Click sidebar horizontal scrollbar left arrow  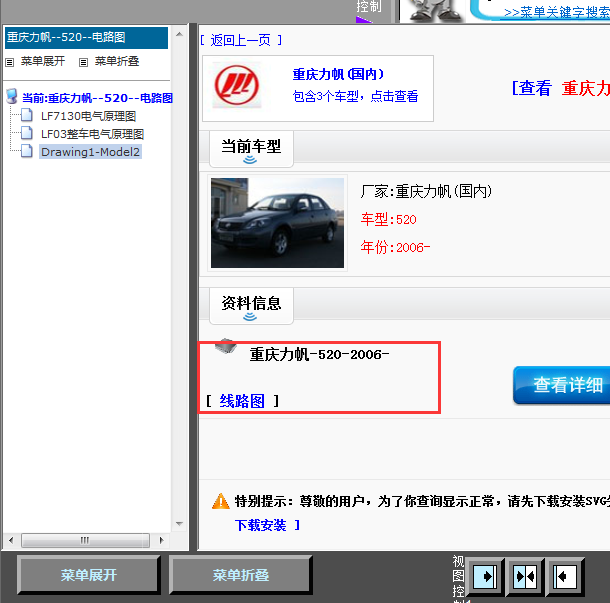pos(11,540)
